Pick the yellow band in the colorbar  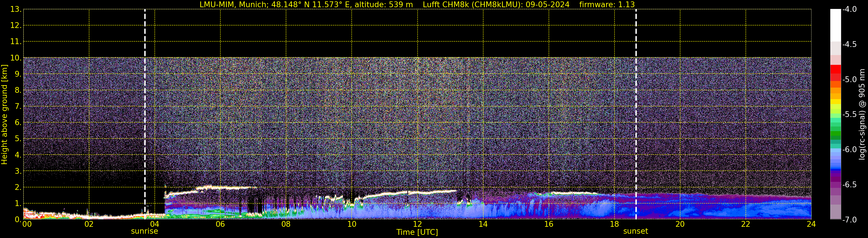point(836,101)
